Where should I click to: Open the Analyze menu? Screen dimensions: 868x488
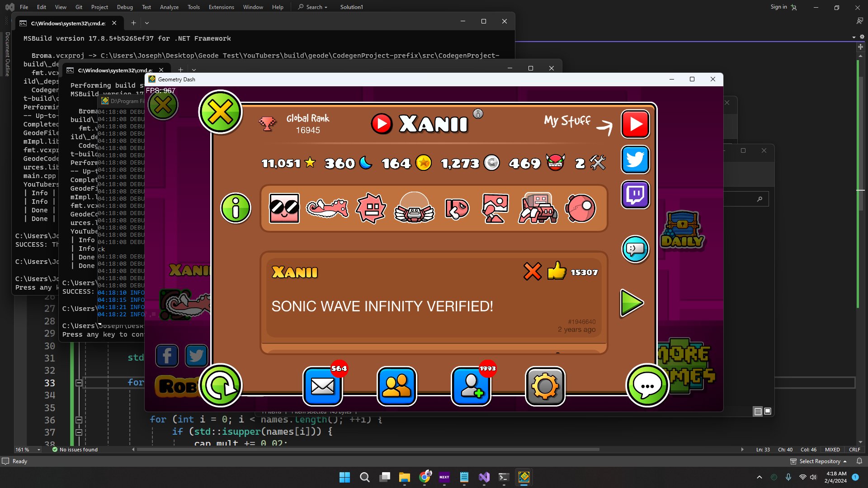coord(169,7)
